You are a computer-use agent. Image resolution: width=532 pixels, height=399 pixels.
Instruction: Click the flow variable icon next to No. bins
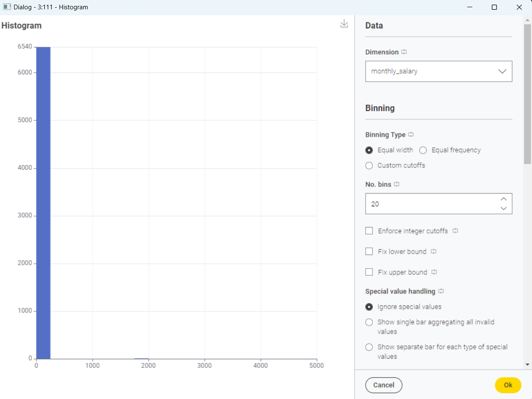click(x=397, y=184)
